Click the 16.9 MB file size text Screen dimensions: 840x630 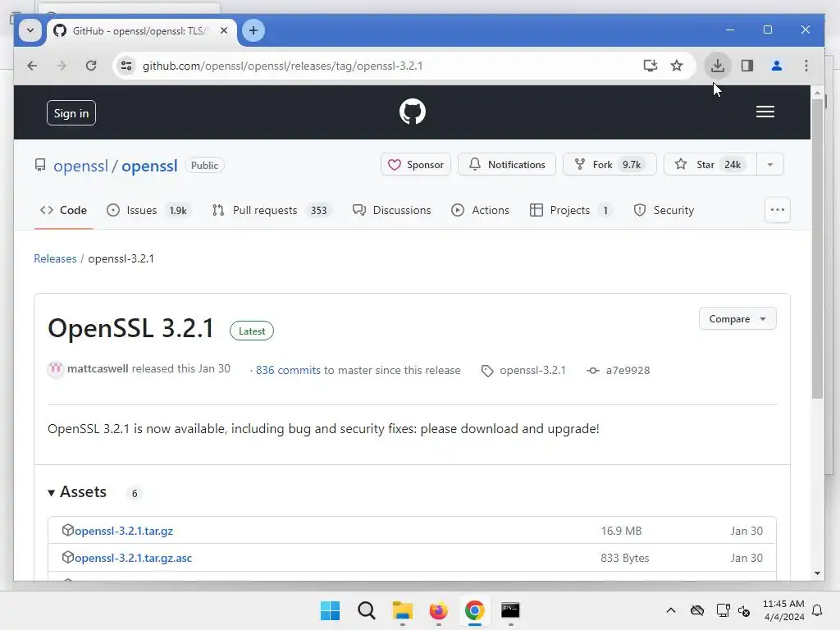(x=621, y=531)
